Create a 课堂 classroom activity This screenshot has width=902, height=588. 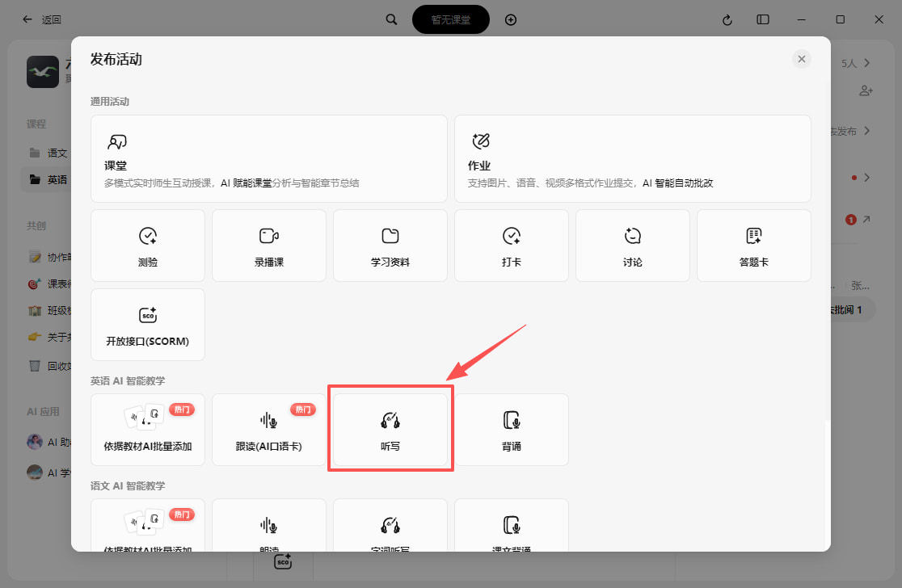tap(268, 158)
